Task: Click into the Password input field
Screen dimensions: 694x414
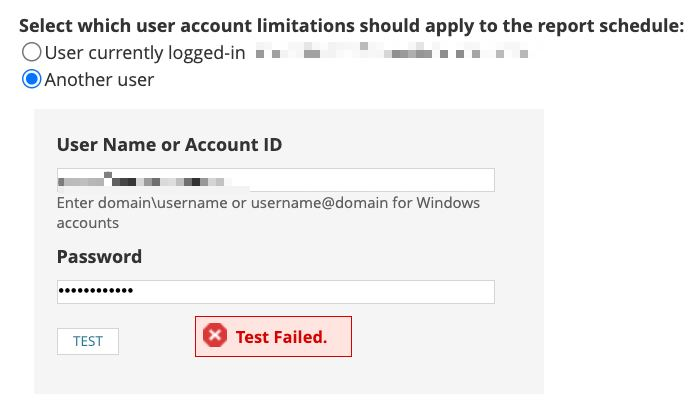Action: pos(275,292)
